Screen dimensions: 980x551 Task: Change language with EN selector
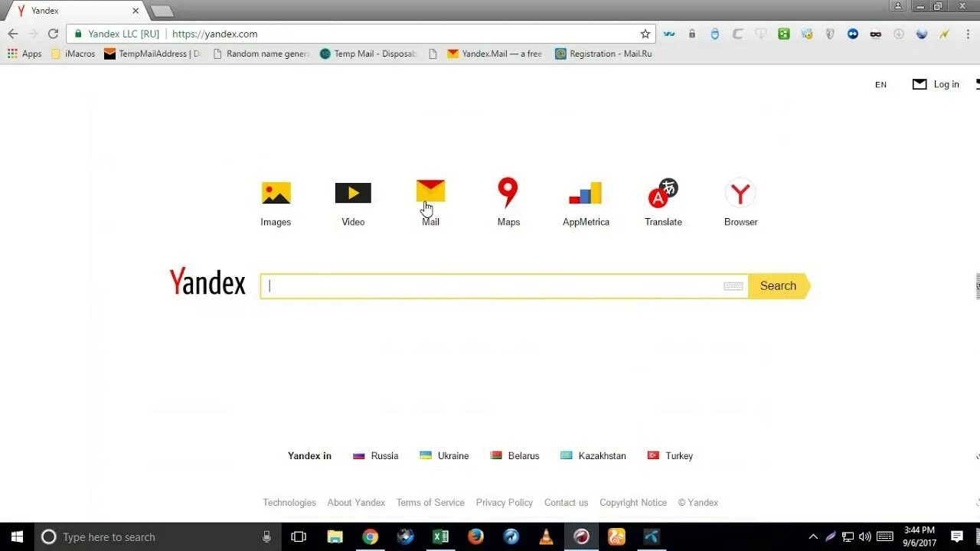pyautogui.click(x=880, y=85)
